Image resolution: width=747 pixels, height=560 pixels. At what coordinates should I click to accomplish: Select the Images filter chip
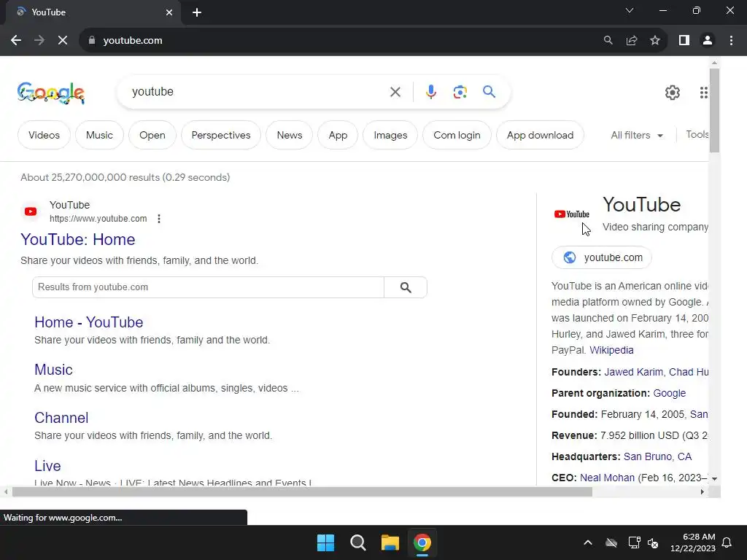tap(390, 135)
